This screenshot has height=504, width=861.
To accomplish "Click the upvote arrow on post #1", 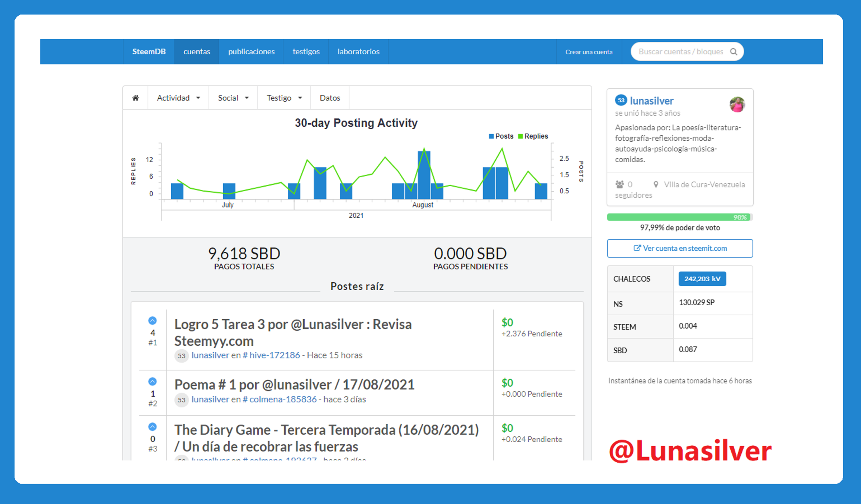I will pyautogui.click(x=152, y=321).
